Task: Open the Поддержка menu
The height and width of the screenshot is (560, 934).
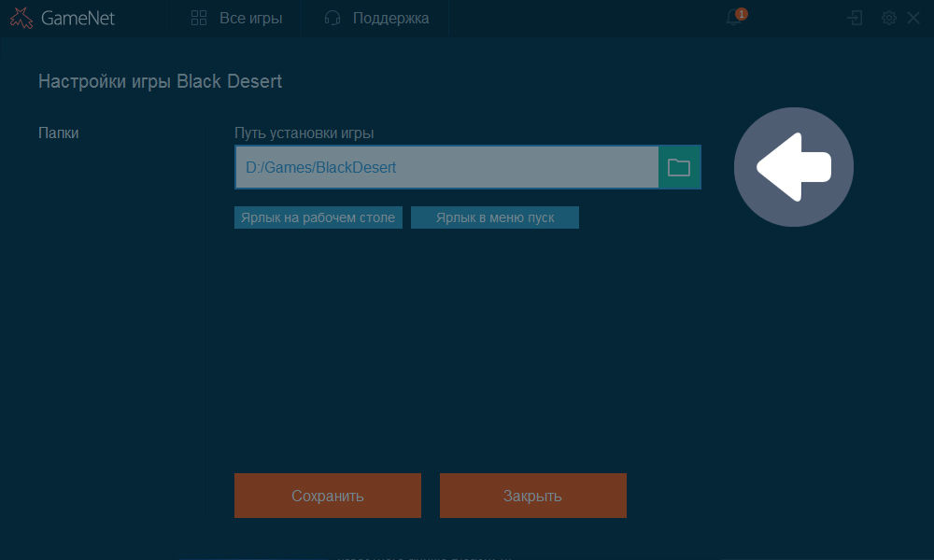Action: pyautogui.click(x=376, y=19)
